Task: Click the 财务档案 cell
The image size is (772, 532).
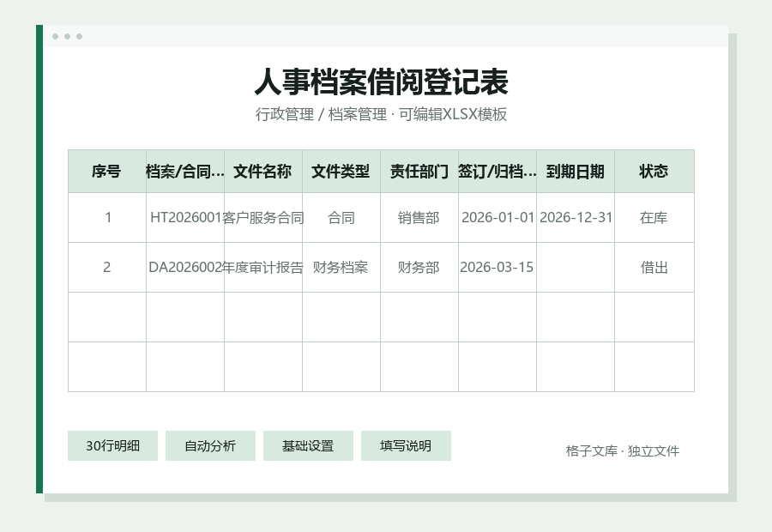Action: [341, 268]
